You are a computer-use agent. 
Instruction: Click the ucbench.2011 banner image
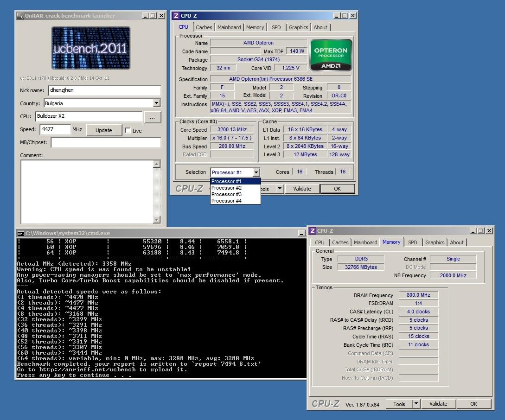click(91, 48)
